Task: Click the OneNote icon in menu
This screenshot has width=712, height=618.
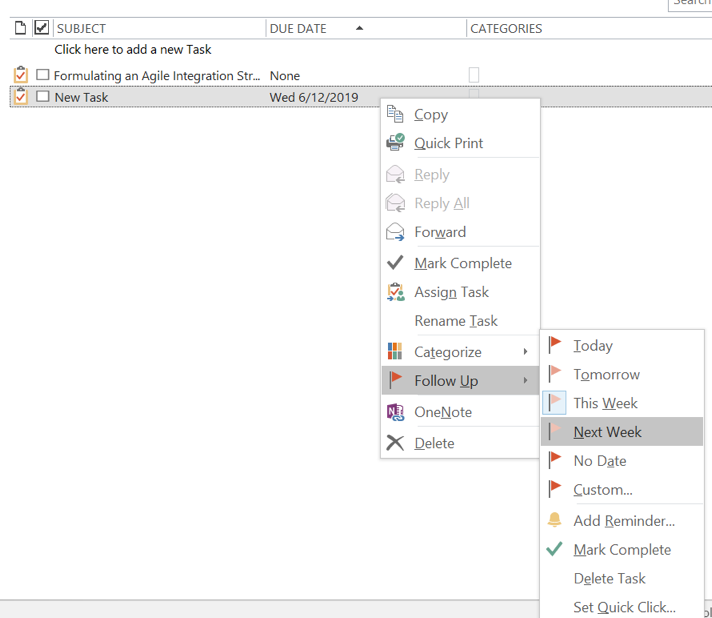Action: click(395, 412)
